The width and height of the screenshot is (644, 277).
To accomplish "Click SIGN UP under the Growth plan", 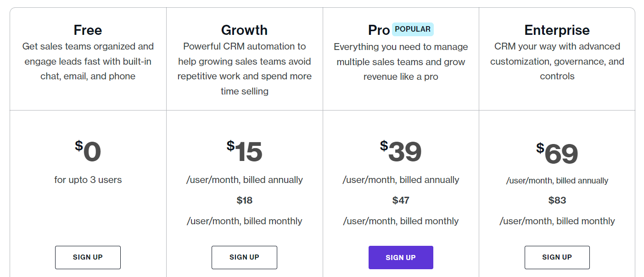I will pos(244,257).
